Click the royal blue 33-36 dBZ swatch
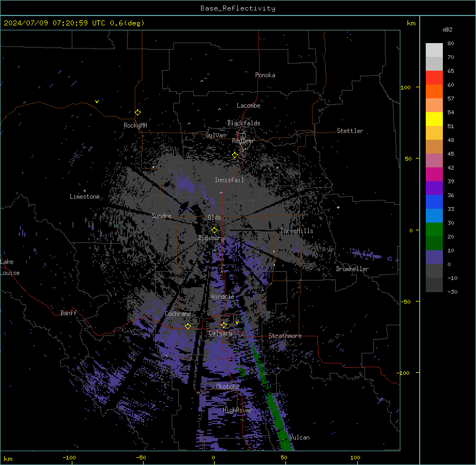This screenshot has height=465, width=476. [x=434, y=202]
